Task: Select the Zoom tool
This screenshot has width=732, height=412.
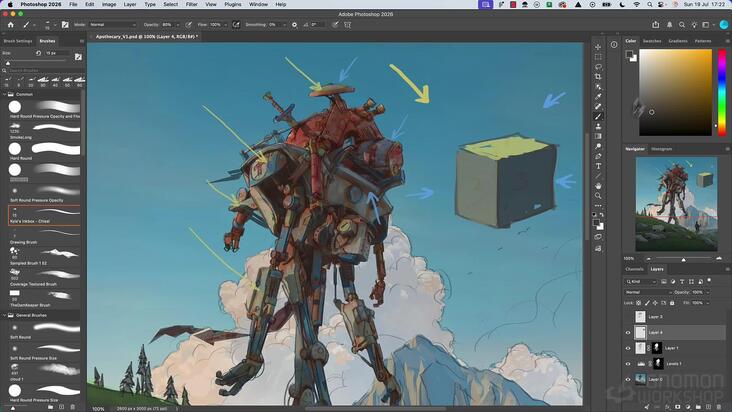Action: [x=598, y=196]
